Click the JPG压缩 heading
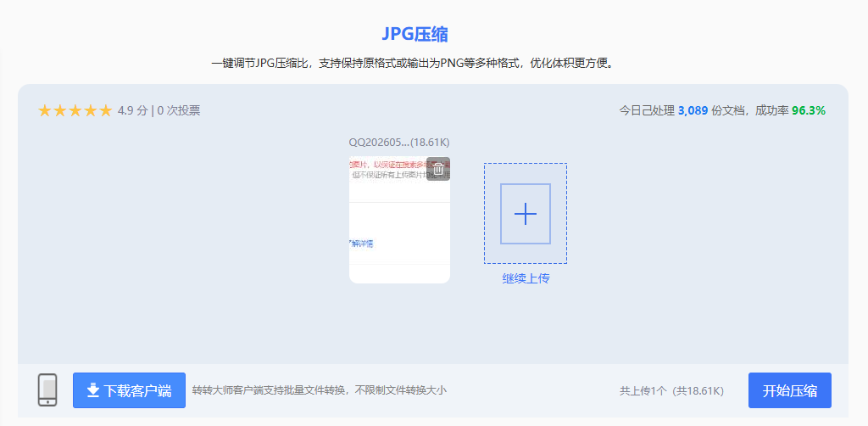The width and height of the screenshot is (868, 426). pyautogui.click(x=415, y=34)
